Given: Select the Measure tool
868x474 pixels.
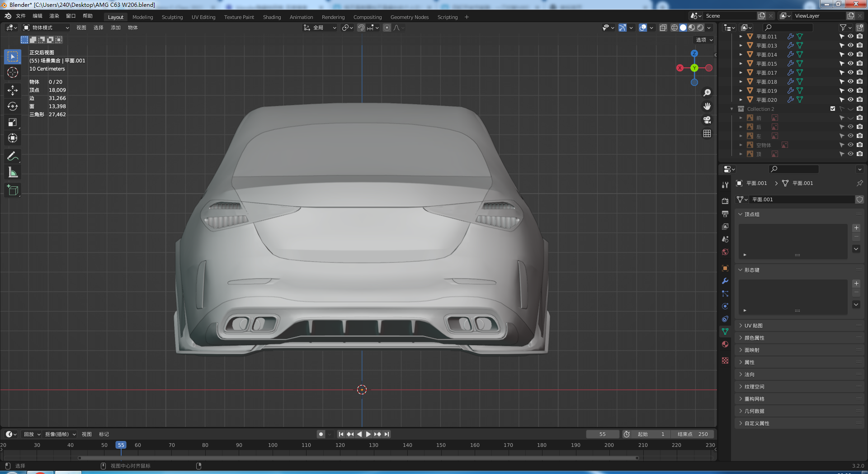Looking at the screenshot, I should coord(13,173).
